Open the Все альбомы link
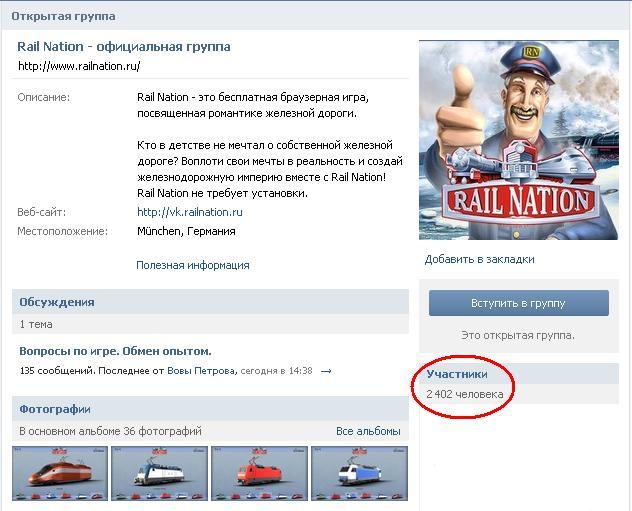The image size is (632, 511). [x=368, y=431]
